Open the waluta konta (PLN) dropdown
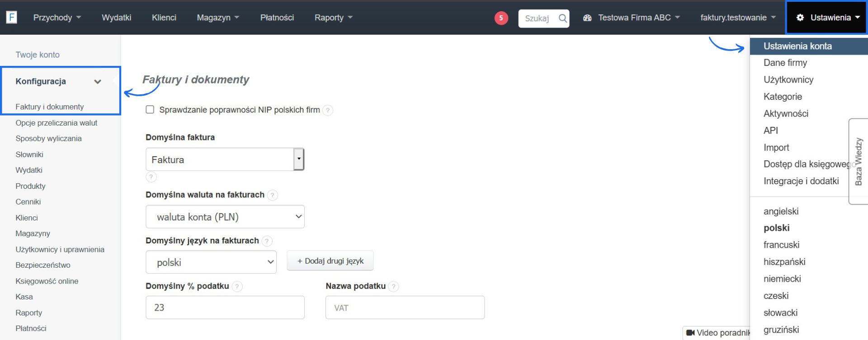Image resolution: width=868 pixels, height=340 pixels. 225,217
